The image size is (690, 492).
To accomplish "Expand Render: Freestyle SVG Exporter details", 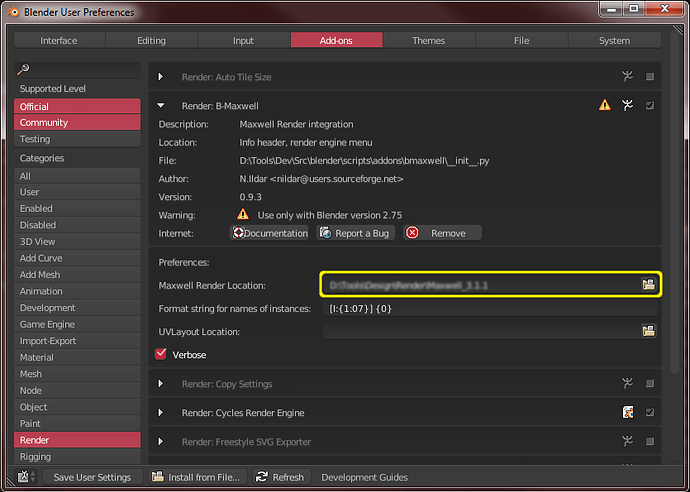I will [x=161, y=441].
